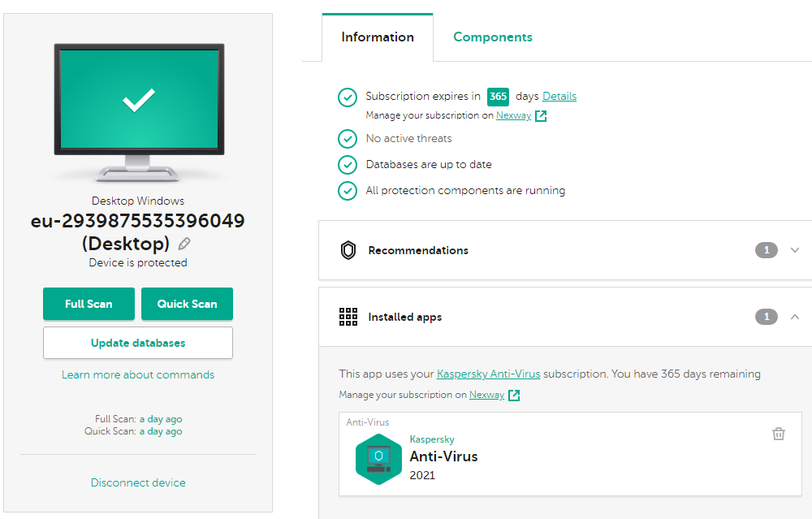The width and height of the screenshot is (812, 519).
Task: Click the 'Desktop Windows' label
Action: [138, 201]
